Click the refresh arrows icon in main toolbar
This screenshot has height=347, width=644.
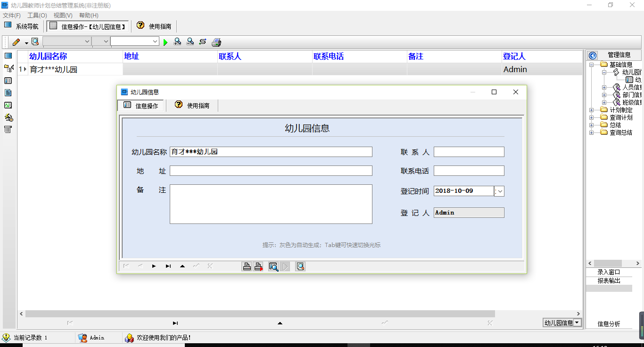(203, 42)
